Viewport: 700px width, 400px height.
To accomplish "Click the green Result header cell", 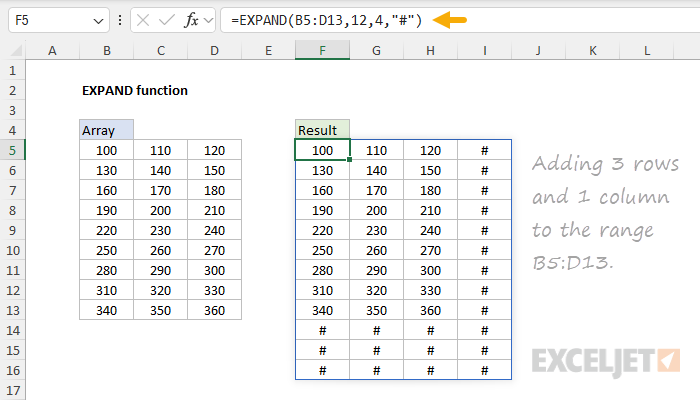I will [x=322, y=130].
